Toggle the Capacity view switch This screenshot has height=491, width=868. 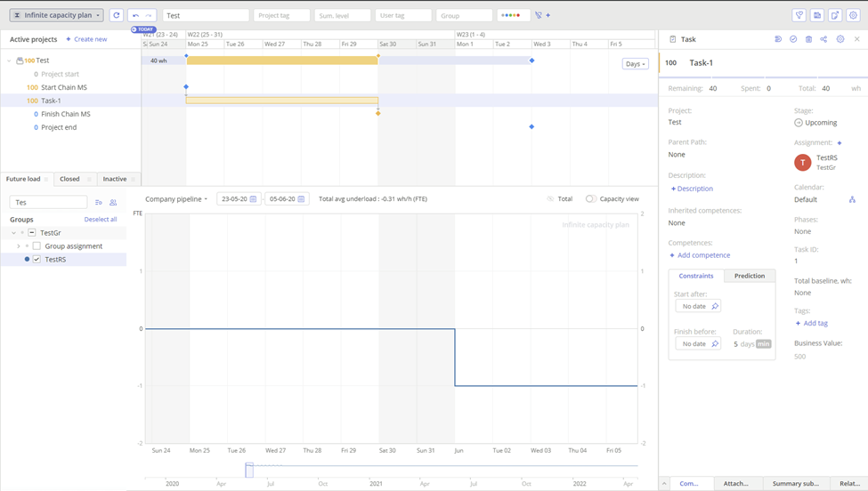pos(591,199)
